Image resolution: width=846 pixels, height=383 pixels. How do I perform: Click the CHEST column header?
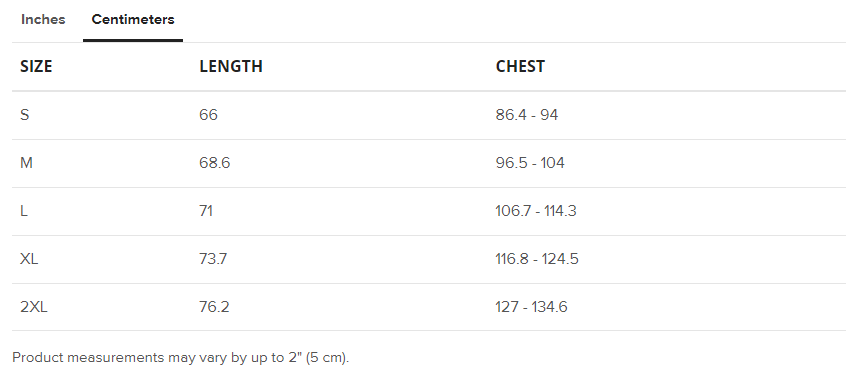pyautogui.click(x=520, y=66)
